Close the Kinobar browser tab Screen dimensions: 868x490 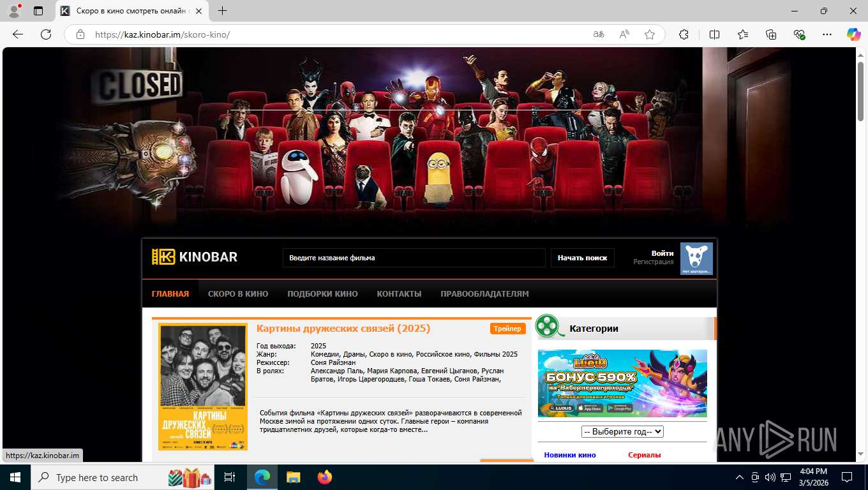pyautogui.click(x=198, y=11)
